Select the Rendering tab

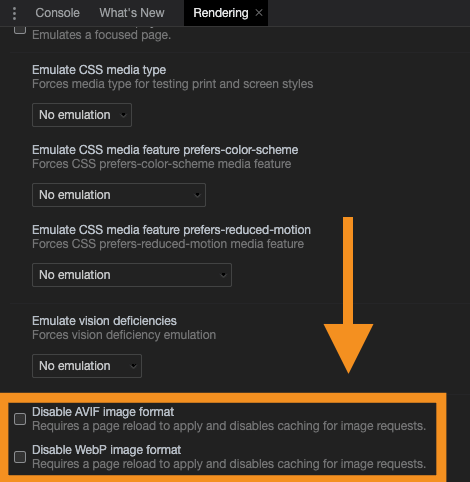[x=221, y=13]
